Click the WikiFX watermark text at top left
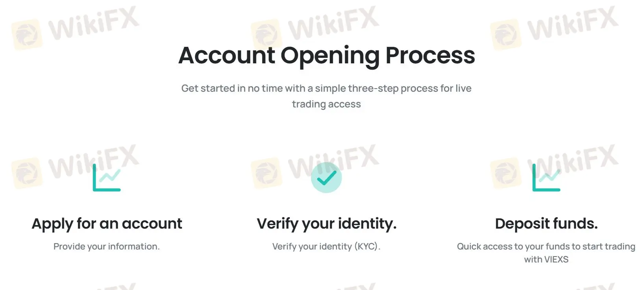The height and width of the screenshot is (290, 644). click(94, 24)
